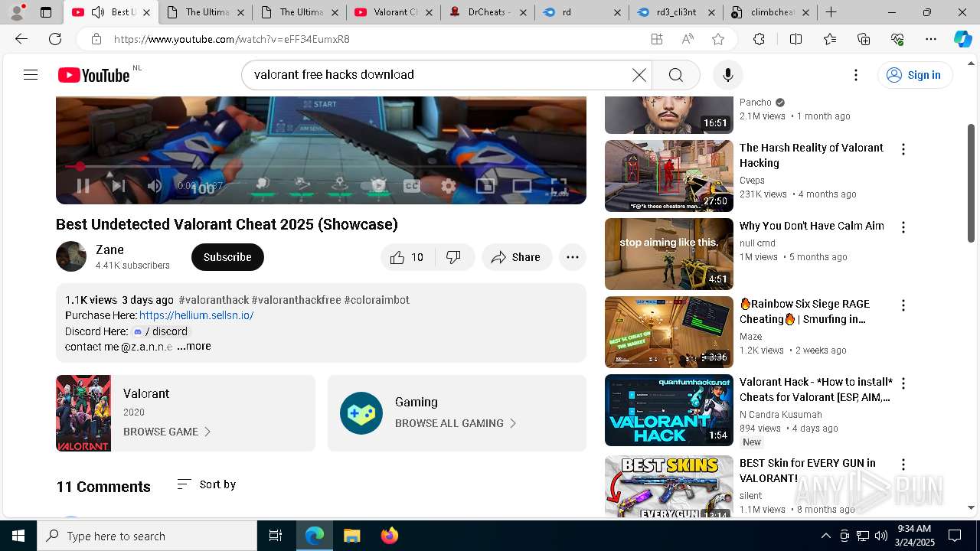Screen dimensions: 980x551
Task: Switch to the DrCheats tab
Action: 488,12
